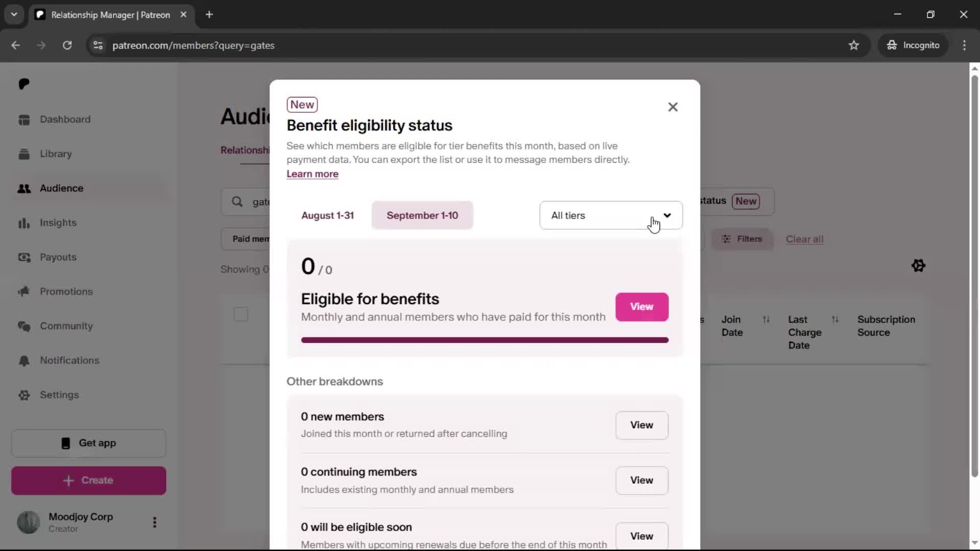Expand the All tiers dropdown
Image resolution: width=980 pixels, height=551 pixels.
611,216
